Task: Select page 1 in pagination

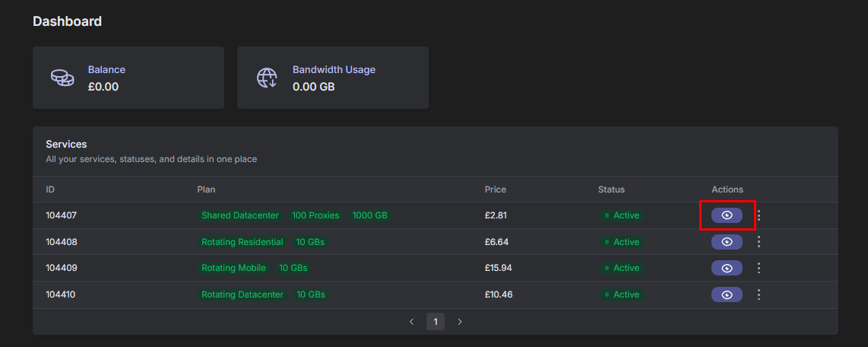Action: (435, 321)
